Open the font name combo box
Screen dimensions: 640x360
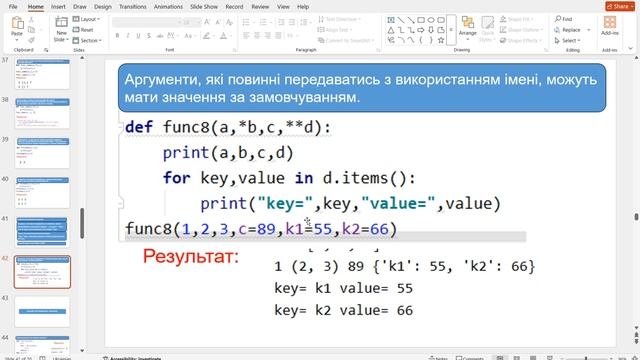click(147, 22)
